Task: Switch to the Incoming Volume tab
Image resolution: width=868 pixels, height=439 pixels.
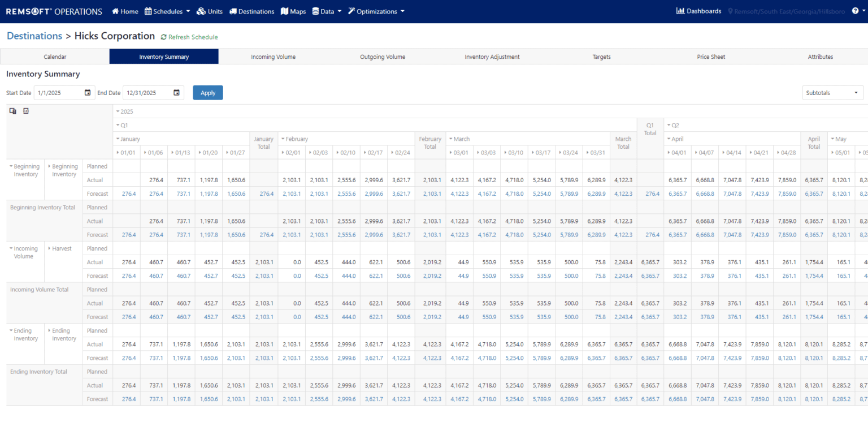Action: pos(273,57)
